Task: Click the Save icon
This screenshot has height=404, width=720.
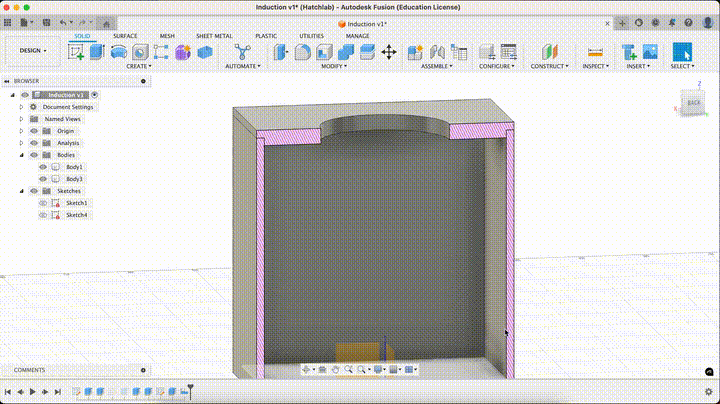Action: [x=46, y=22]
